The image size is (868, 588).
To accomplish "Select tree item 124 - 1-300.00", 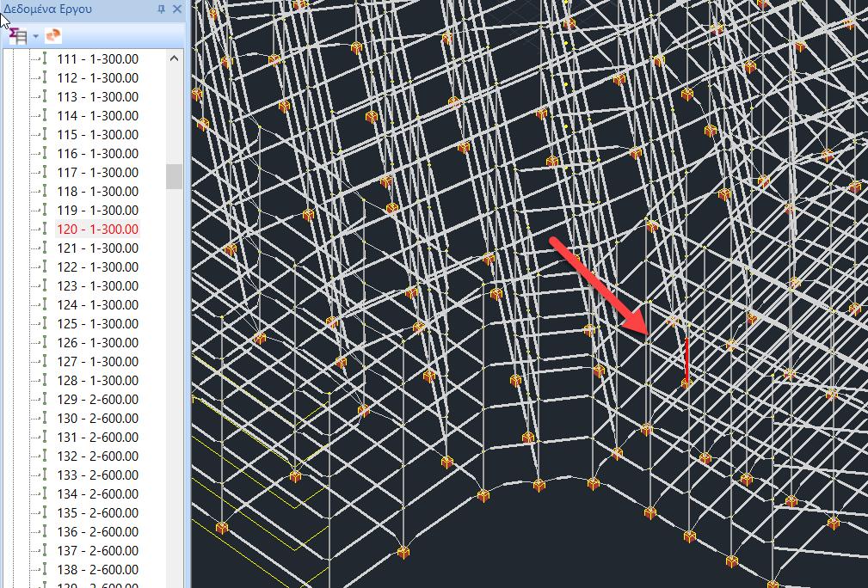I will tap(97, 305).
